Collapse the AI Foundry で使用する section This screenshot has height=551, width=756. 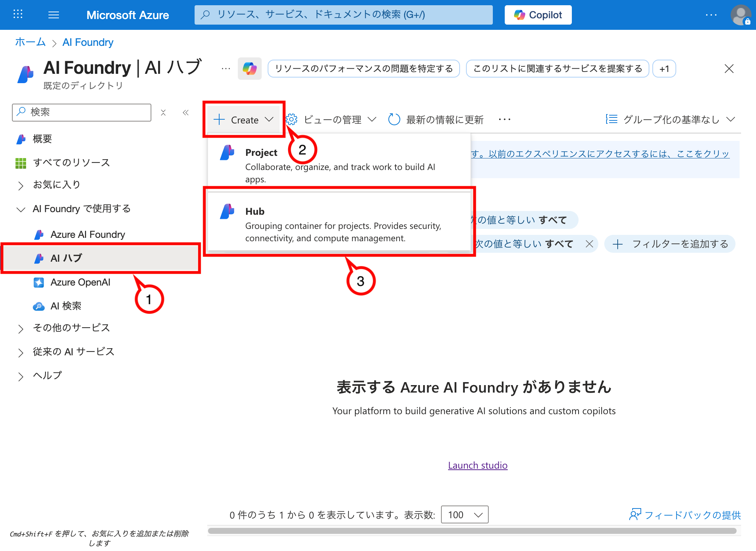21,209
